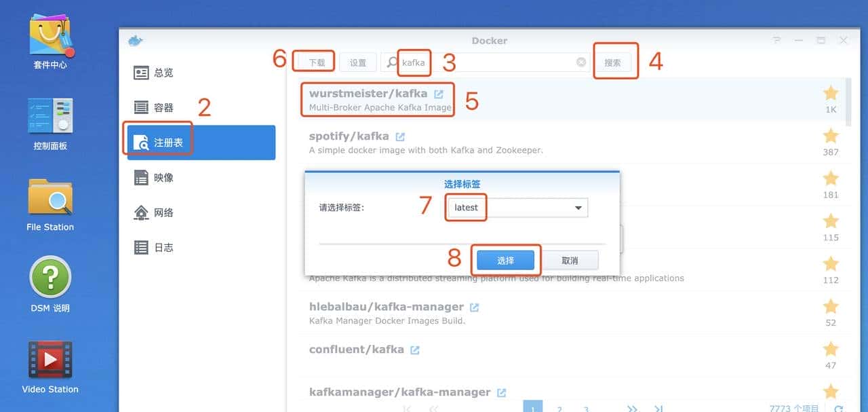This screenshot has height=412, width=868.
Task: Click into the kafka search input field
Action: 486,62
